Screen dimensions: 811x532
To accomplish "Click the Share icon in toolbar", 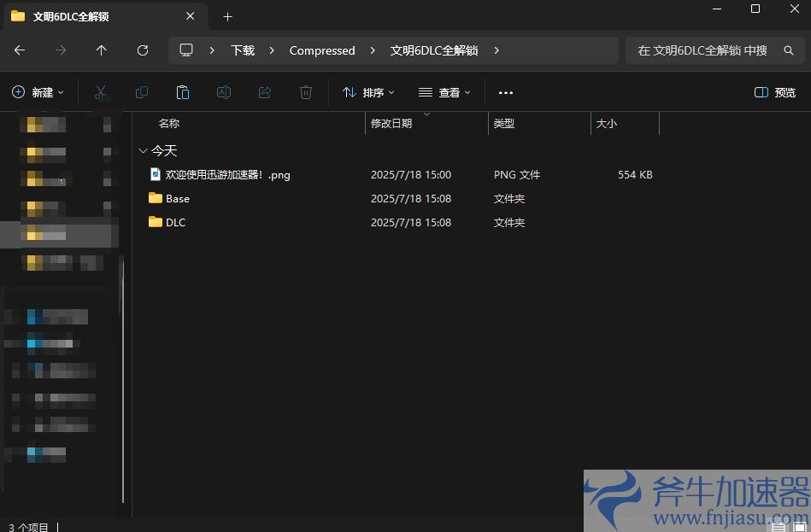I will point(265,92).
